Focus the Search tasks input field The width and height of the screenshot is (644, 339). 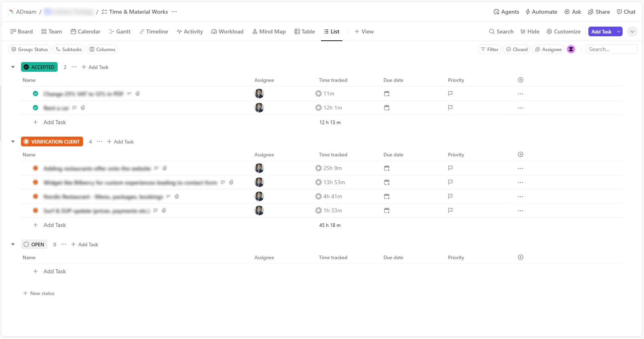[611, 49]
